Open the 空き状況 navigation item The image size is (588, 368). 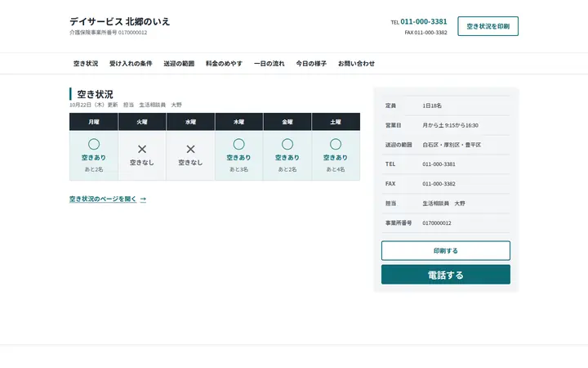pos(86,64)
